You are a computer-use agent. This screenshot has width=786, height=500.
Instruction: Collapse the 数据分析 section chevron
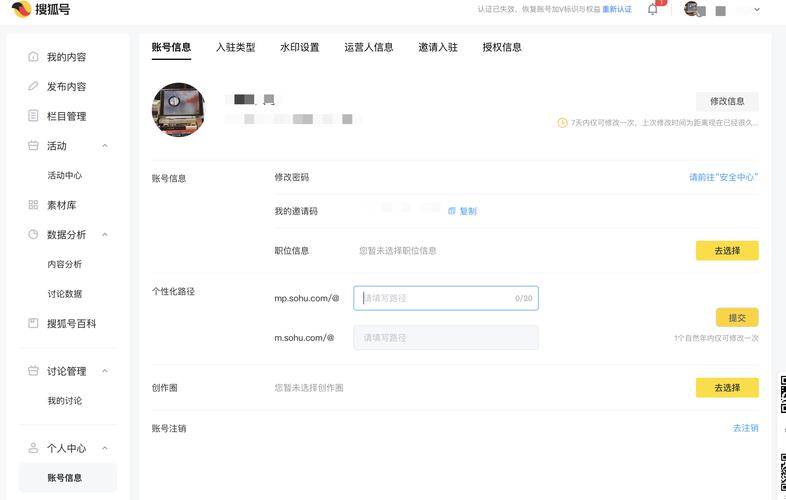tap(105, 234)
